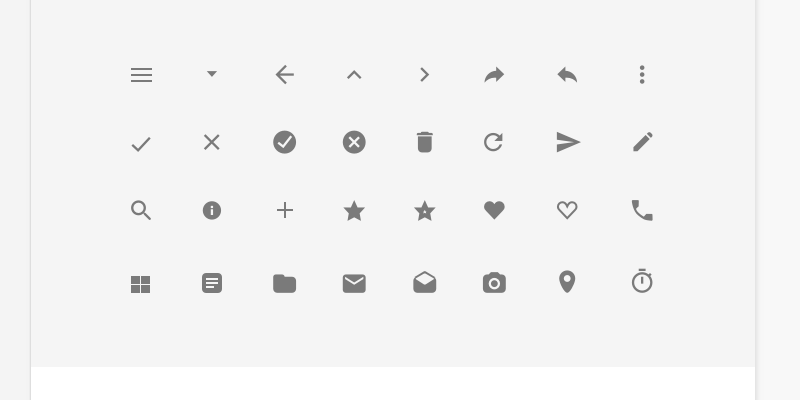The image size is (800, 400).
Task: Select the trash delete icon
Action: click(x=424, y=142)
